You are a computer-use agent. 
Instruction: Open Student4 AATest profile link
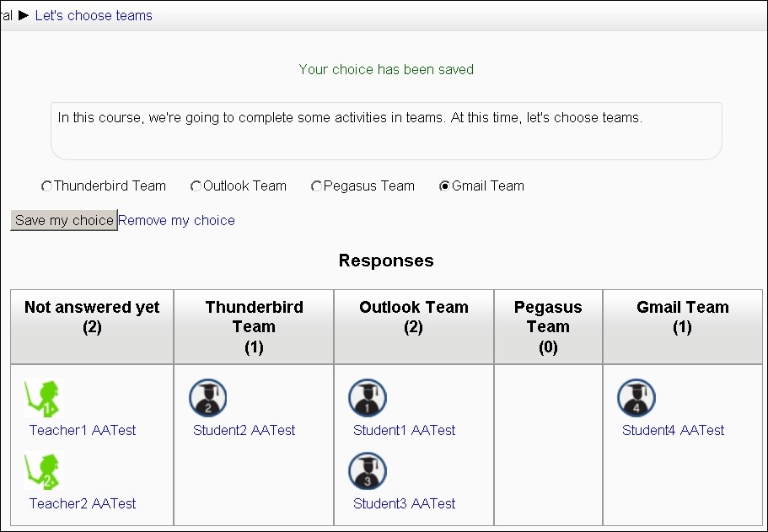[673, 430]
